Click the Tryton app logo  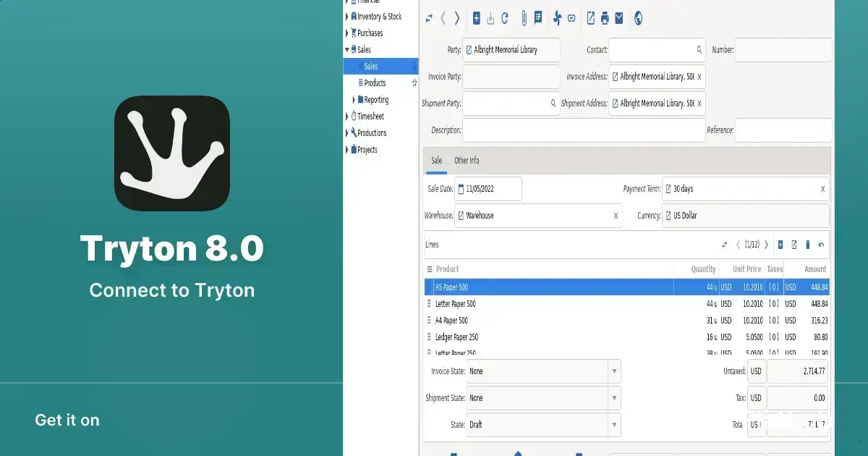coord(172,154)
